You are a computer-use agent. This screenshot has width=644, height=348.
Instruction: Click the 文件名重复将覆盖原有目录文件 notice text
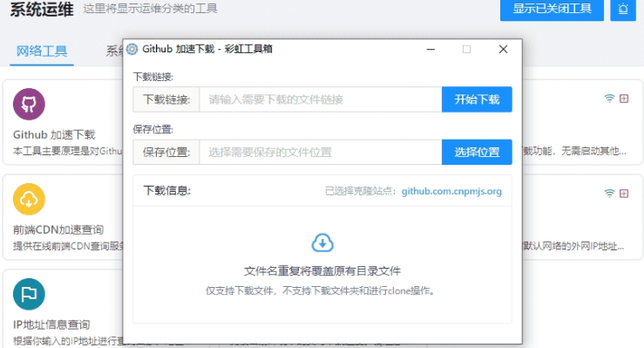322,271
